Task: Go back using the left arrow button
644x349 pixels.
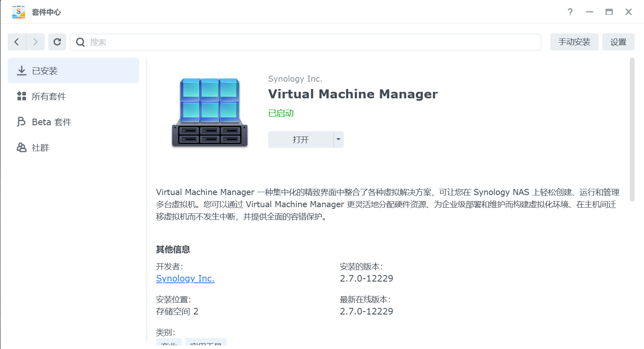Action: 17,42
